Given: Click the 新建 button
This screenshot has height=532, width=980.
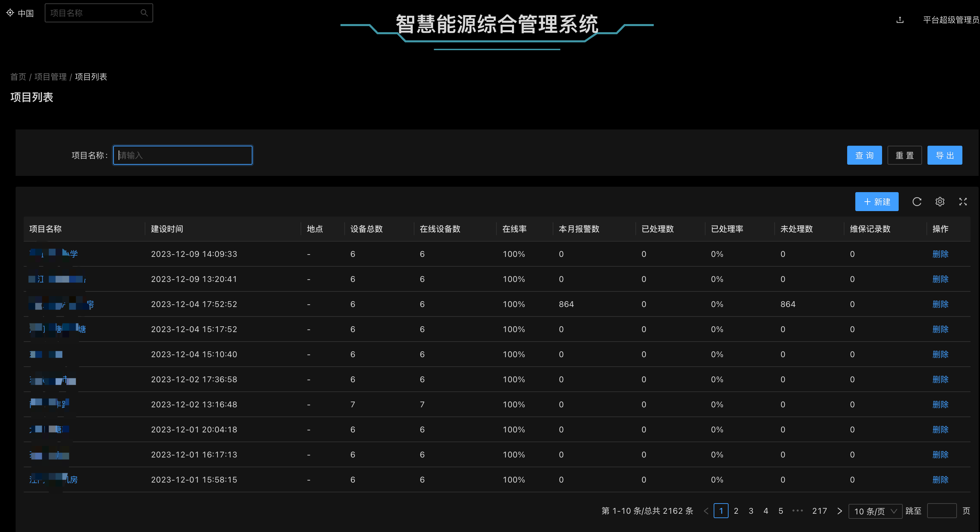Looking at the screenshot, I should [x=877, y=202].
